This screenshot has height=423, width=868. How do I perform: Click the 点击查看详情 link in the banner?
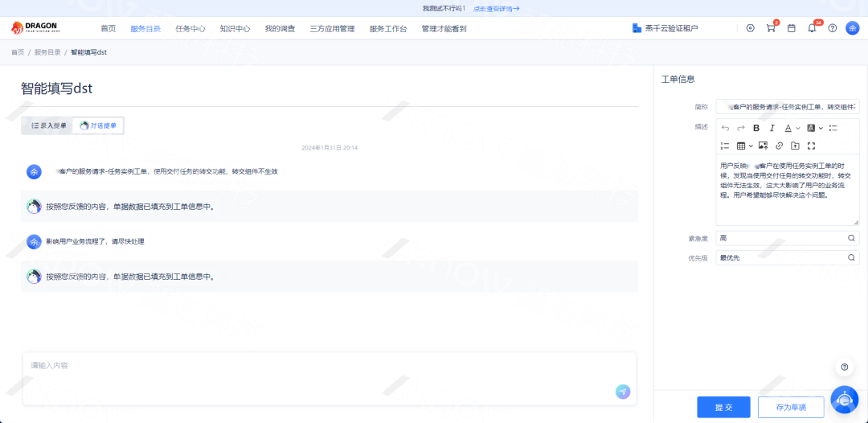[496, 8]
